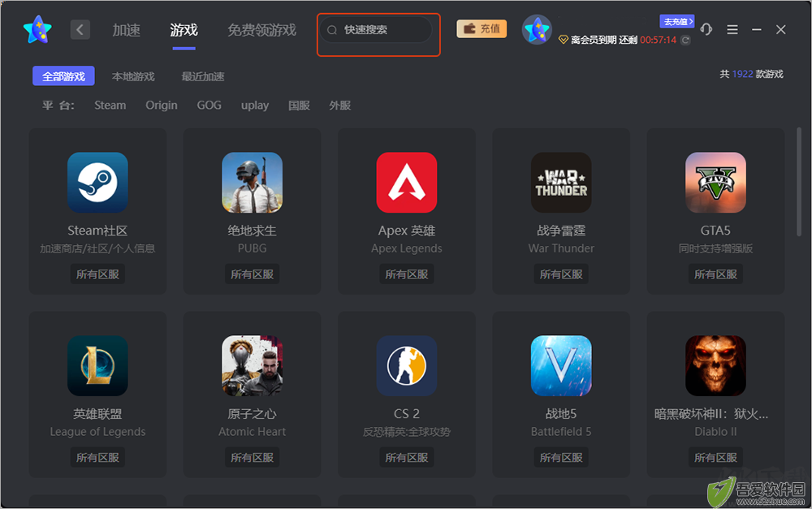
Task: Select the 绝地求生 PUBG game icon
Action: (x=253, y=183)
